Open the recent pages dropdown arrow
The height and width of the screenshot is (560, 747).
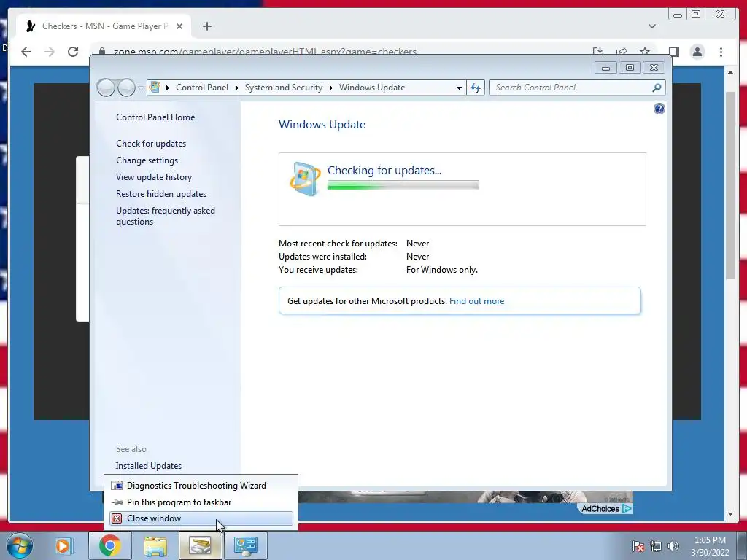pos(141,88)
